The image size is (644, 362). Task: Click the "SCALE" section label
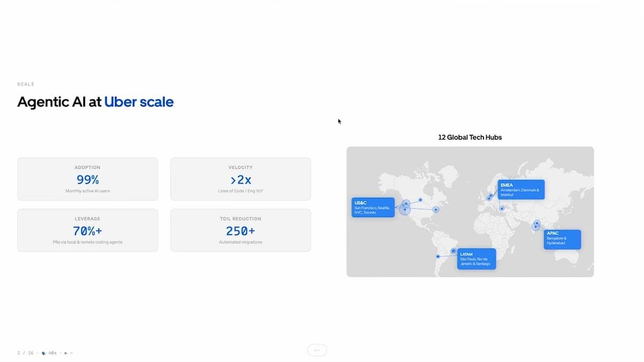click(x=26, y=84)
